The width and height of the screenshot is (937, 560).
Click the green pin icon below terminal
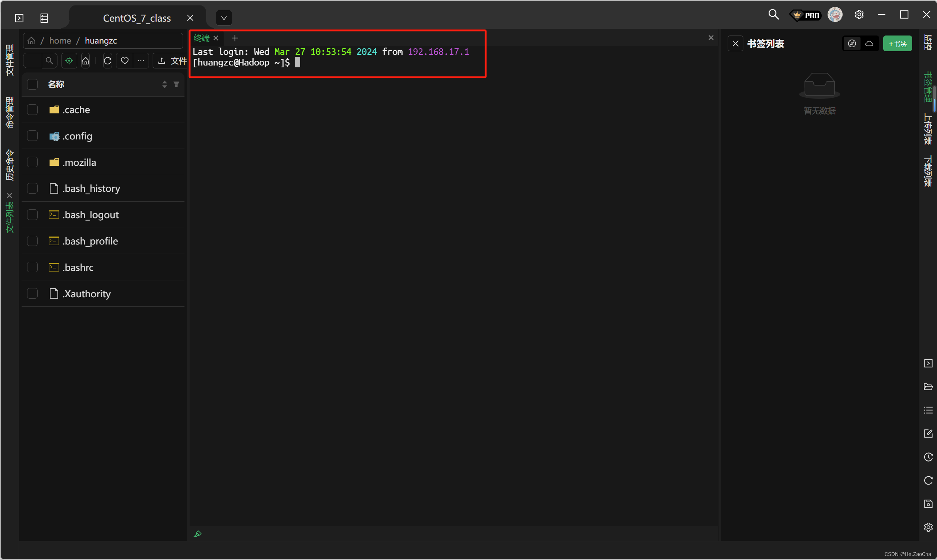[197, 534]
